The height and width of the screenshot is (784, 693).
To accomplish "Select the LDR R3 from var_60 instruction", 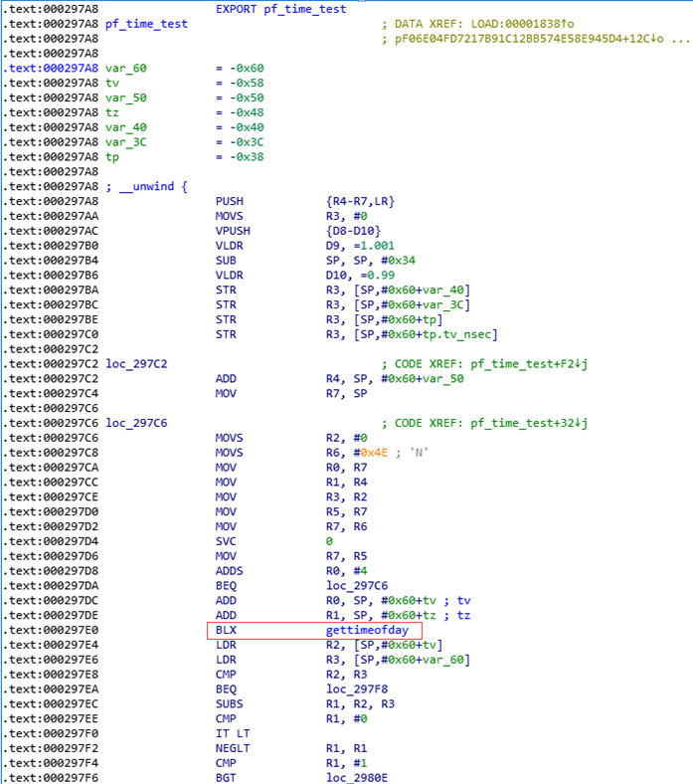I will (343, 660).
